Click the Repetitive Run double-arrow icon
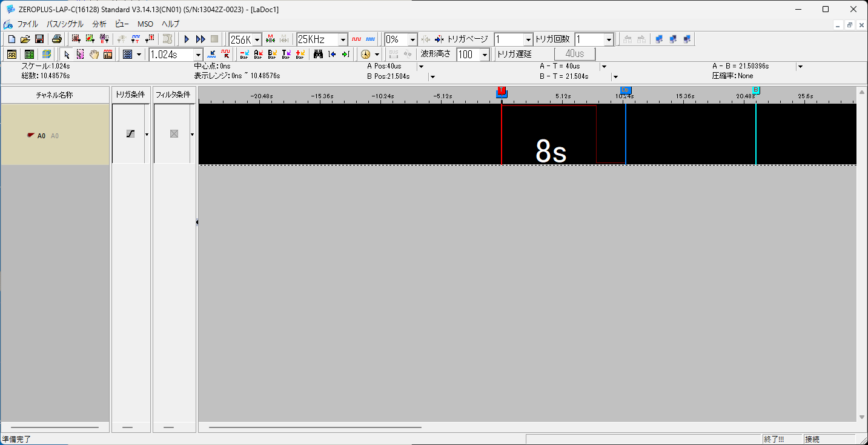The width and height of the screenshot is (868, 445). 200,39
